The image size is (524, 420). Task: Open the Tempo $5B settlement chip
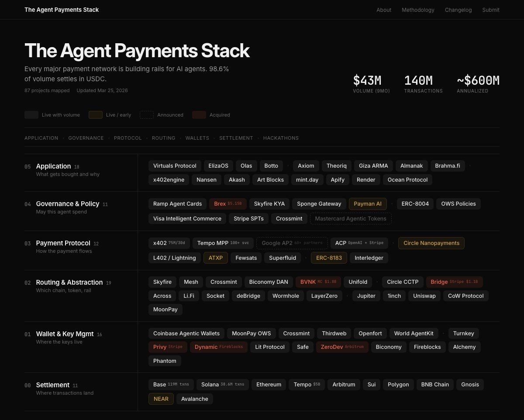coord(307,385)
